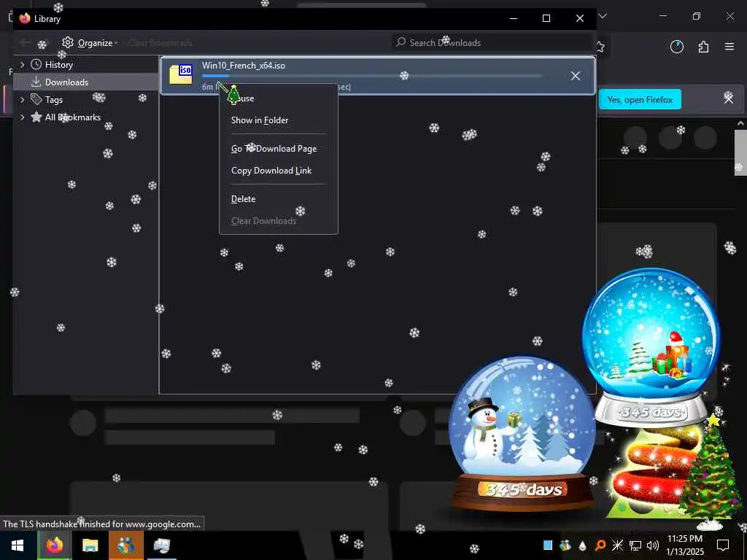Choose Delete in the context menu
This screenshot has height=560, width=747.
pyautogui.click(x=278, y=199)
